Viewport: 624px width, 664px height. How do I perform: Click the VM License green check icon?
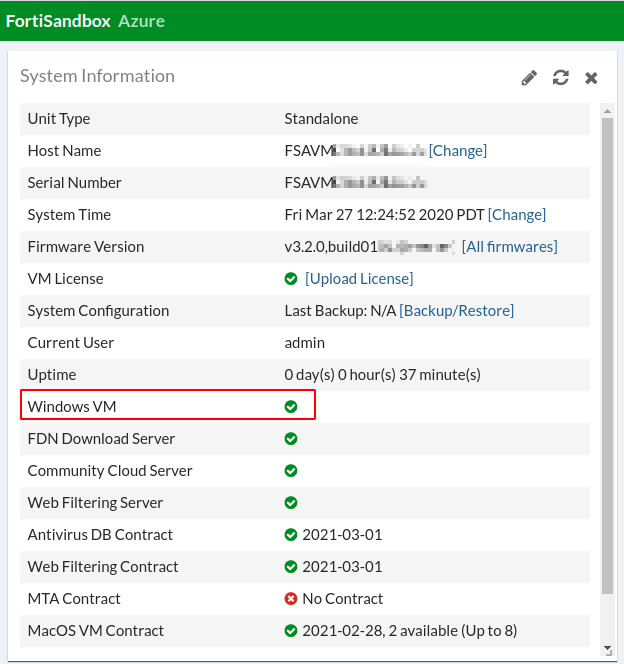(x=291, y=279)
